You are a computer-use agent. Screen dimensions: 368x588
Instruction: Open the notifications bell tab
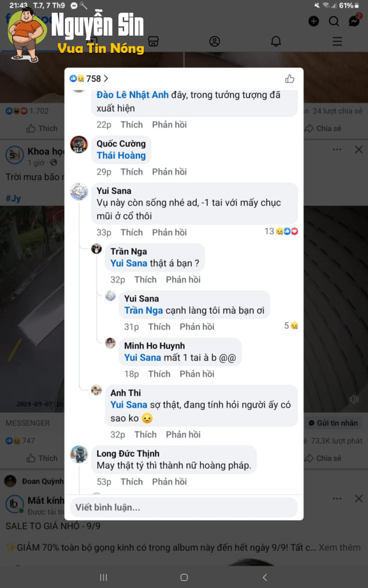click(x=276, y=41)
